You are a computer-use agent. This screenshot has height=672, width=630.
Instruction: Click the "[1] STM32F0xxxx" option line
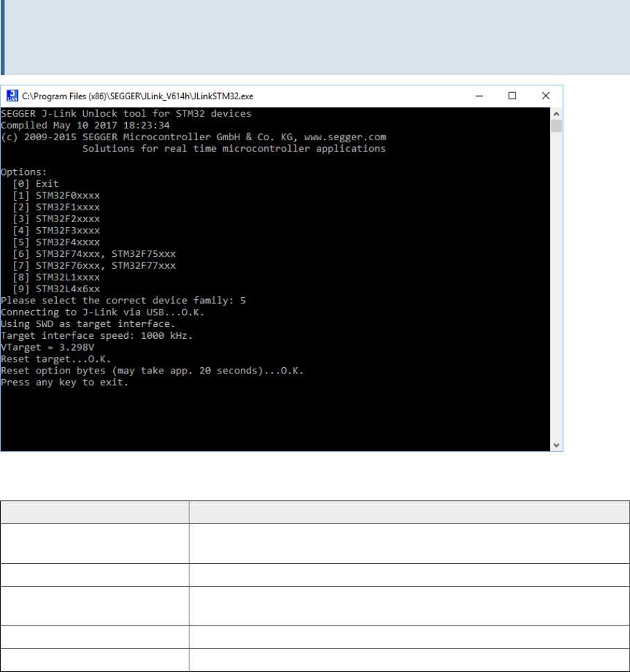pos(56,195)
